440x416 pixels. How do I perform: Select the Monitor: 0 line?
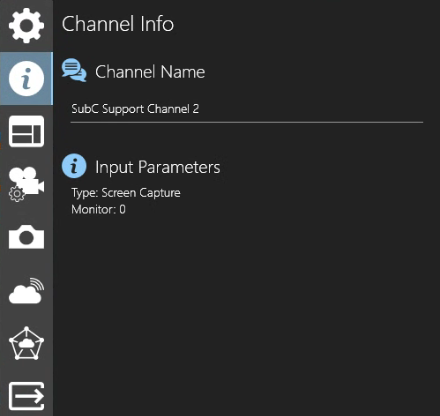click(98, 209)
